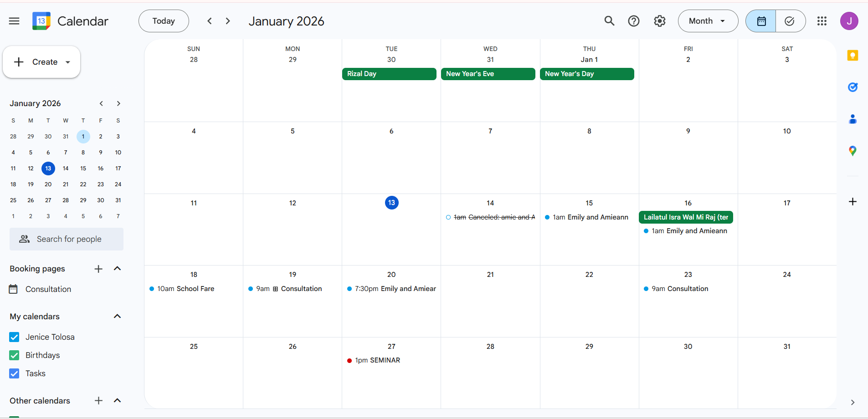Click the Today button
868x419 pixels.
[164, 21]
